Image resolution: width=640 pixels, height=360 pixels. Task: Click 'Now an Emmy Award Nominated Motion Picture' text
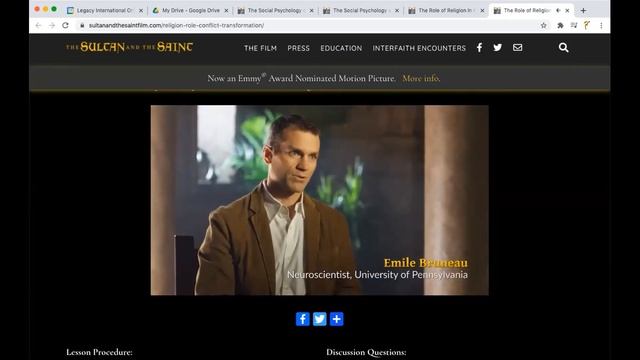302,78
